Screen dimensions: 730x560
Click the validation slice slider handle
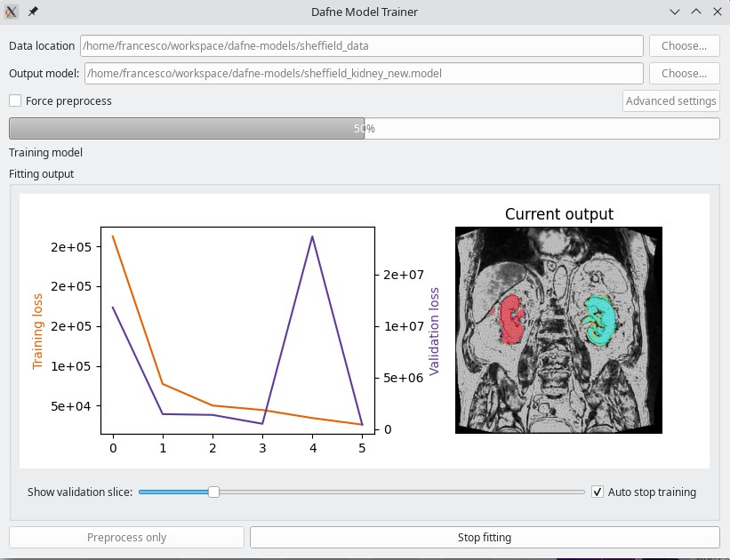pyautogui.click(x=213, y=492)
